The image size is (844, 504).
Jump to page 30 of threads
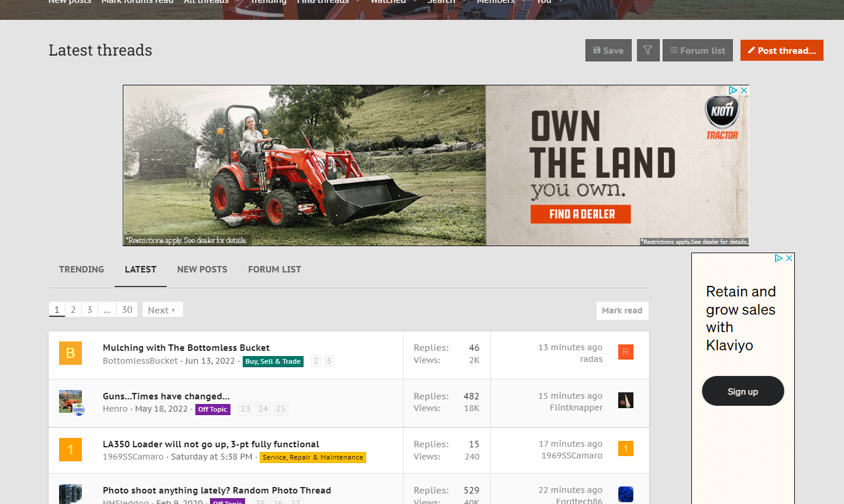(x=127, y=310)
